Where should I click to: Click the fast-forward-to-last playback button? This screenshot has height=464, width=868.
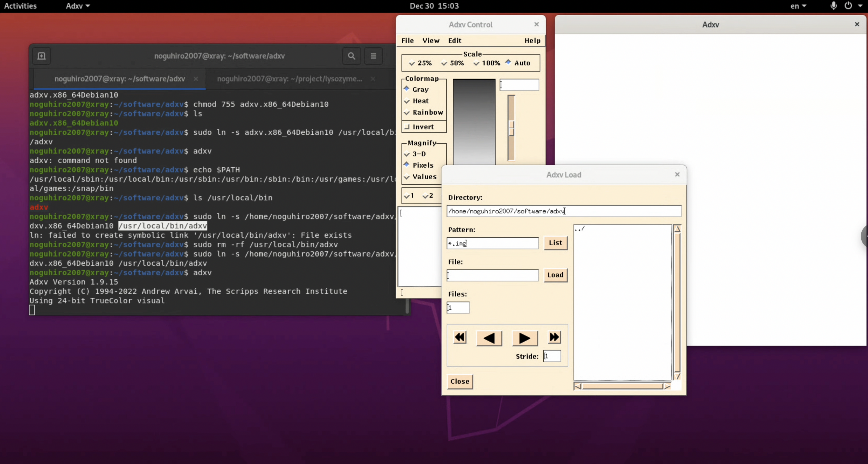(554, 337)
